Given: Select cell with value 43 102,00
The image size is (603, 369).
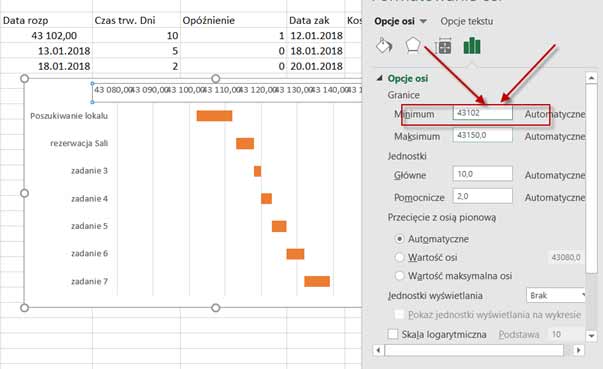Looking at the screenshot, I should (46, 36).
